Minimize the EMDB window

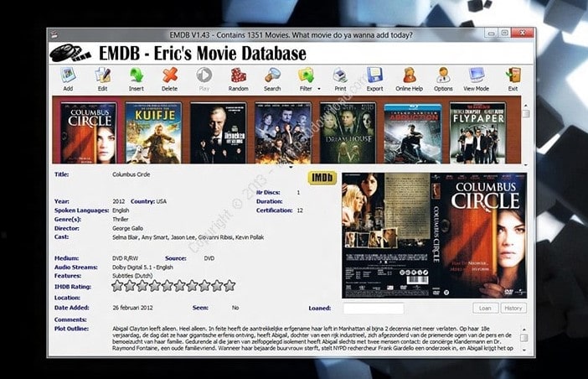(491, 33)
